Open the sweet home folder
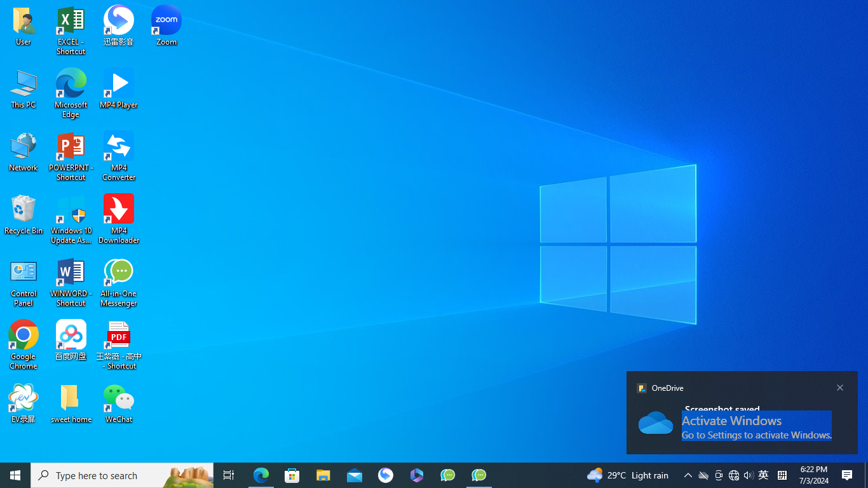 pos(71,403)
